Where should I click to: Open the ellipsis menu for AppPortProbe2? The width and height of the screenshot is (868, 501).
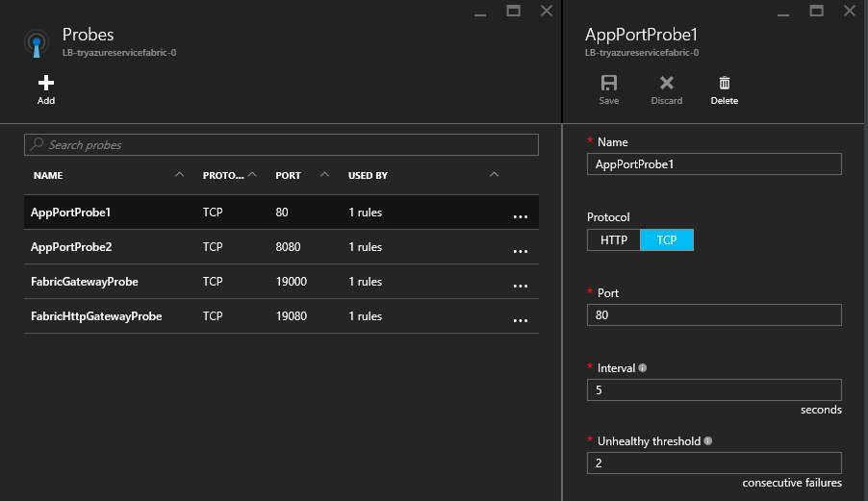point(521,251)
